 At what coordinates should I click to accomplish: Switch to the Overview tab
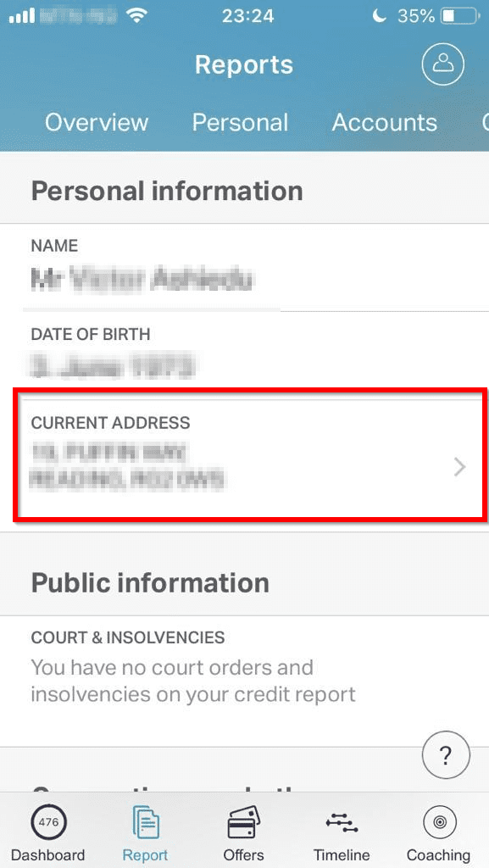click(x=97, y=122)
